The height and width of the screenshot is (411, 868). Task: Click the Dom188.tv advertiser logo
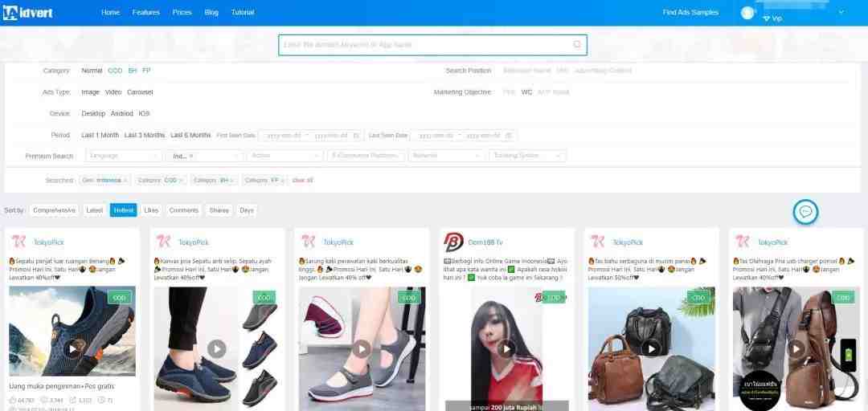(453, 242)
